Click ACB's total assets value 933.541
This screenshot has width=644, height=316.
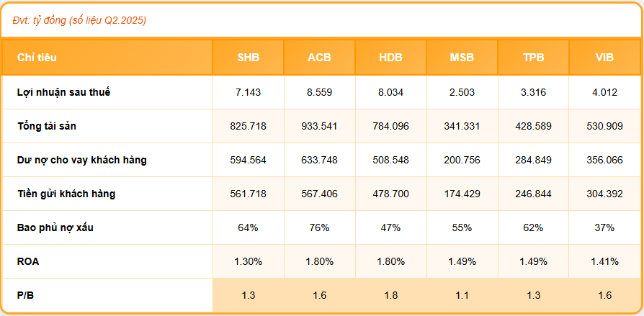point(319,126)
